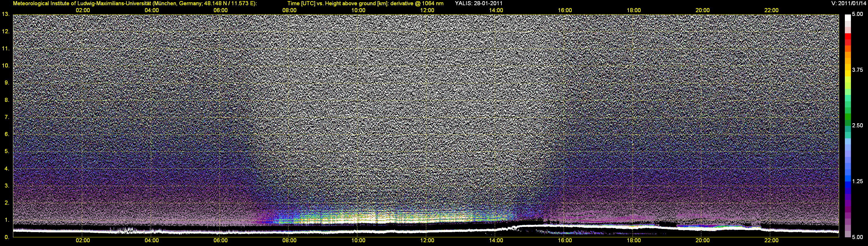Click the "2." height axis label
The image size is (868, 246).
(x=7, y=203)
